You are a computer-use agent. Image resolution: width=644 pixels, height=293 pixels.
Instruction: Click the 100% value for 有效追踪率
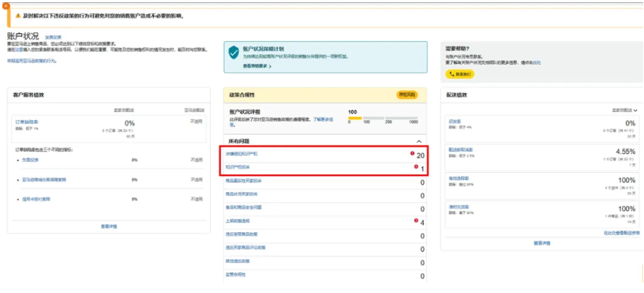click(x=627, y=180)
